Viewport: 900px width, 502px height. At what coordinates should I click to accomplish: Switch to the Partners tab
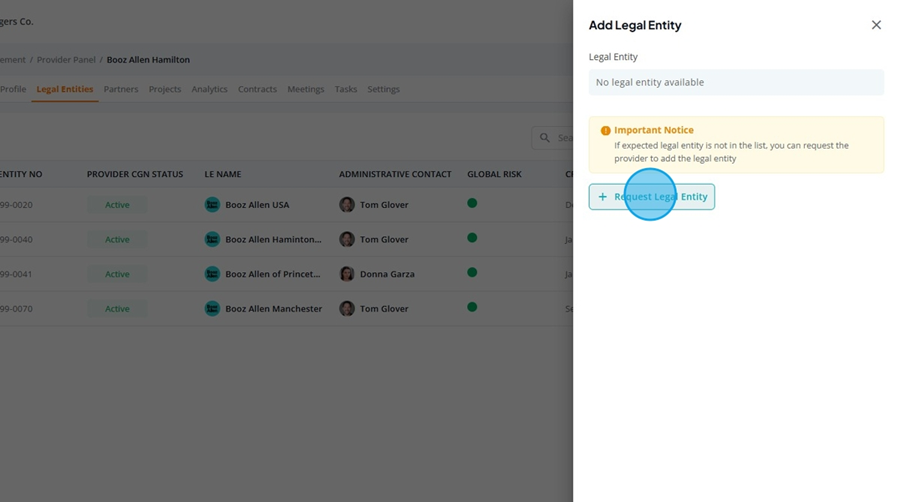pos(121,89)
